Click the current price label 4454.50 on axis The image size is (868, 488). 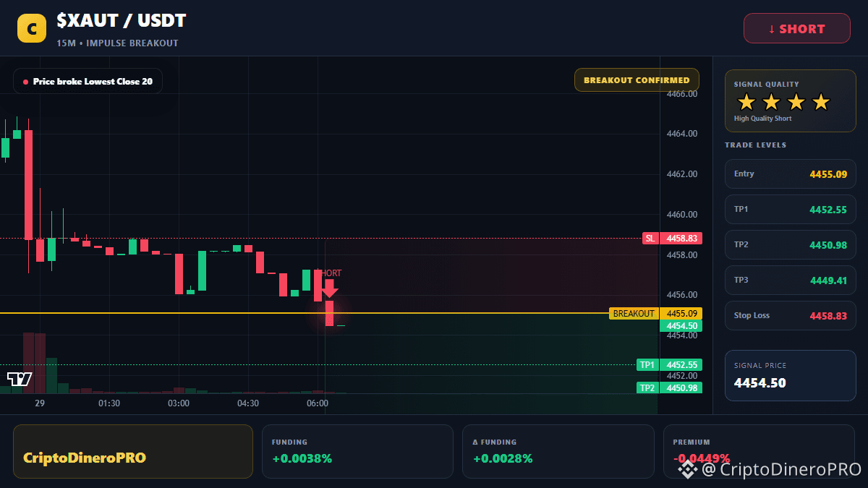point(680,326)
